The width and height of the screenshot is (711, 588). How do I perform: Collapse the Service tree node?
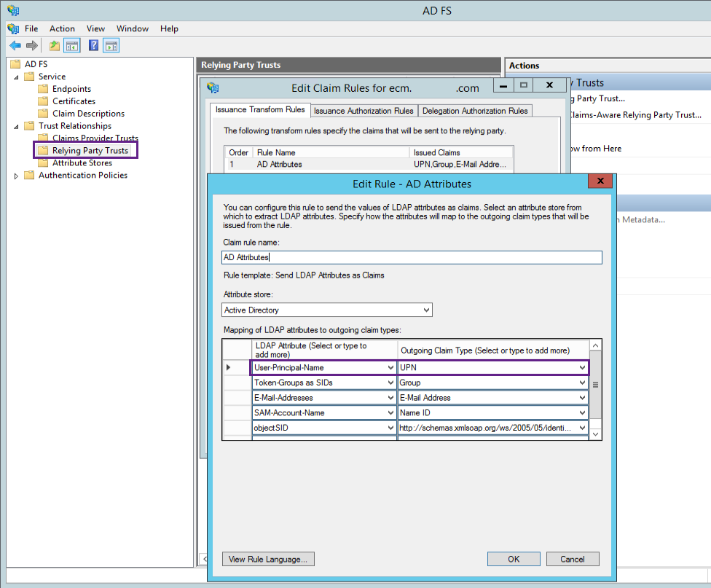coord(16,77)
